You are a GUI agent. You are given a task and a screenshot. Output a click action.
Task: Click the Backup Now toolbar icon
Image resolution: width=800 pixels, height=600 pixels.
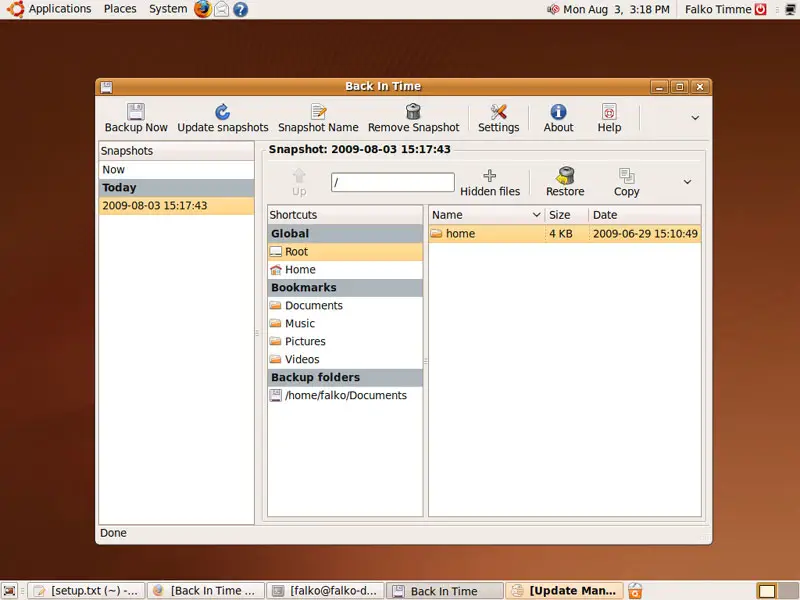point(136,112)
